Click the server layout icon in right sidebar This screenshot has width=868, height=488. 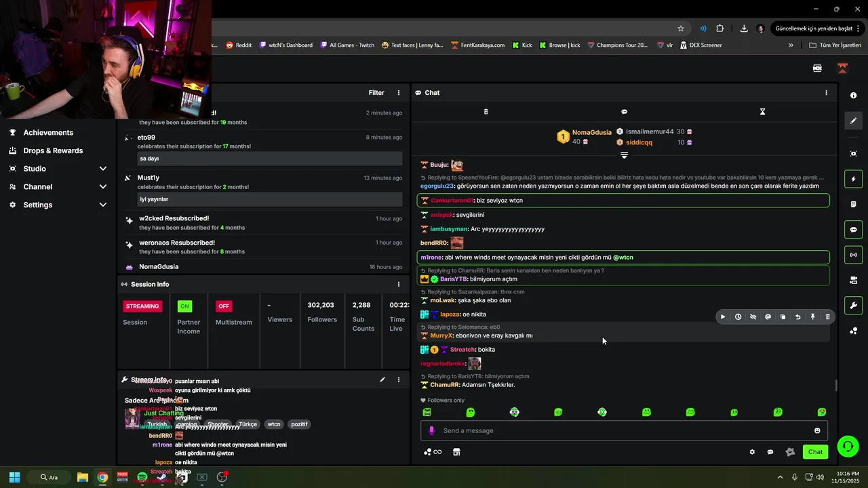click(853, 280)
